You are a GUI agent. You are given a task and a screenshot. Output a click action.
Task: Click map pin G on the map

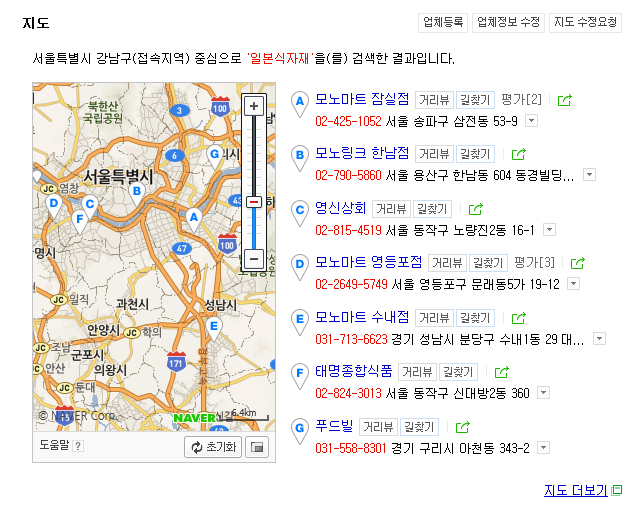pos(214,154)
